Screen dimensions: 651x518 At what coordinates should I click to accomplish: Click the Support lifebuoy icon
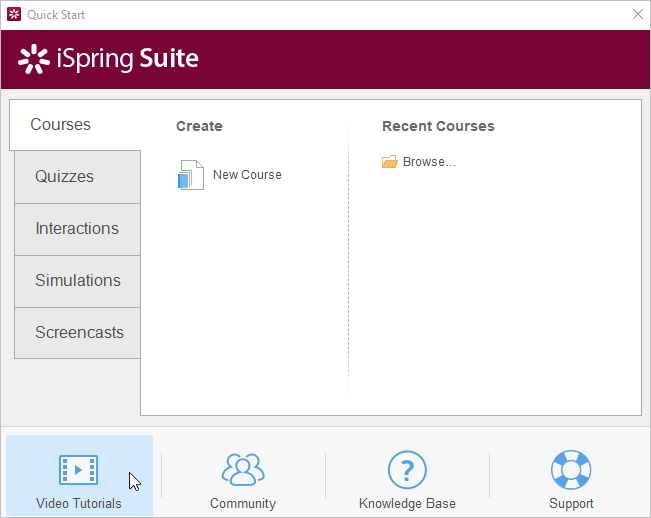tap(571, 469)
